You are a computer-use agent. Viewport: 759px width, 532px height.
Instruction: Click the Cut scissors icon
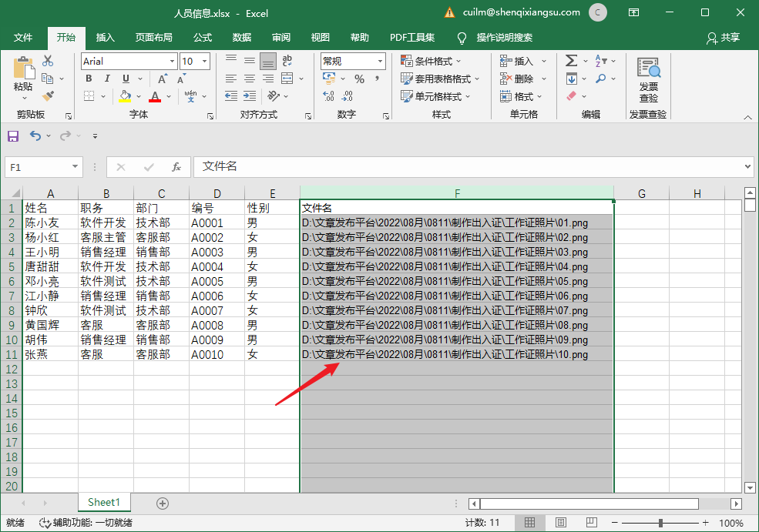coord(48,61)
